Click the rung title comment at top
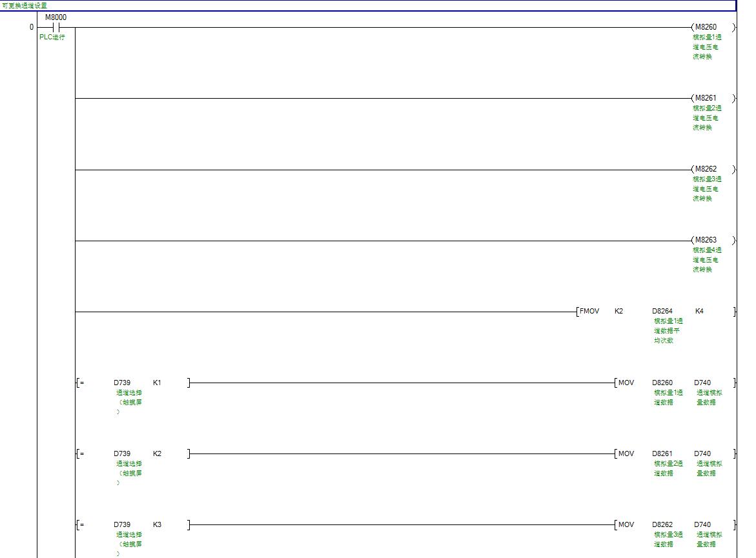This screenshot has height=558, width=756. (25, 6)
